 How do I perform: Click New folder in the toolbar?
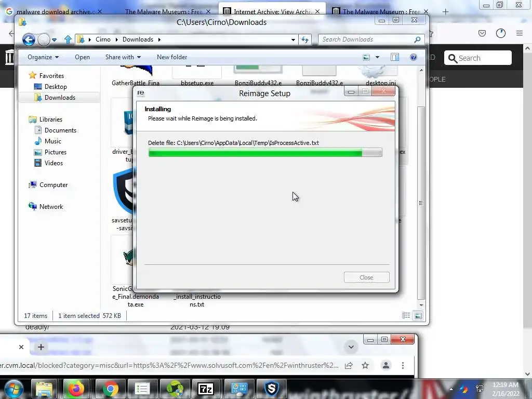point(172,57)
